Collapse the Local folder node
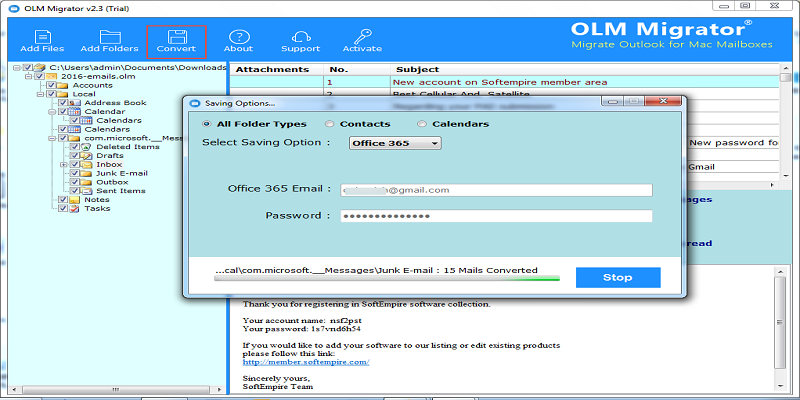 click(x=40, y=94)
